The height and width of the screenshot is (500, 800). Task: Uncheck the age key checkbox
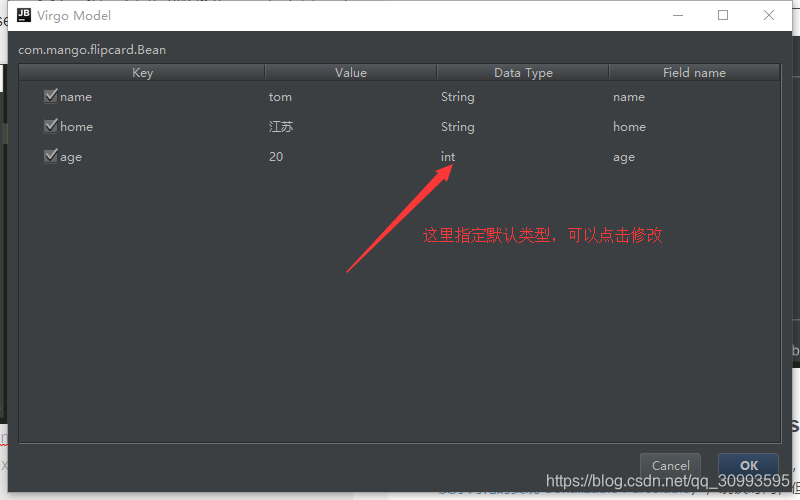point(51,156)
